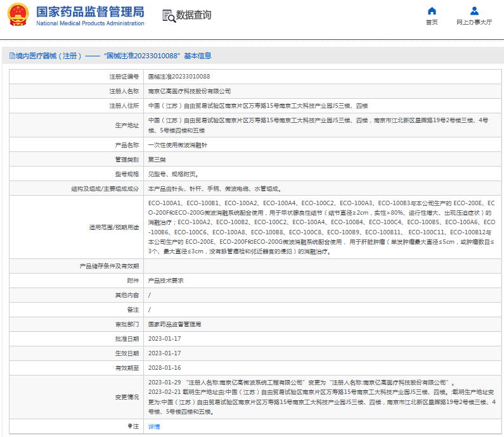Click the 型号规格 label
The width and height of the screenshot is (504, 437).
[x=127, y=174]
